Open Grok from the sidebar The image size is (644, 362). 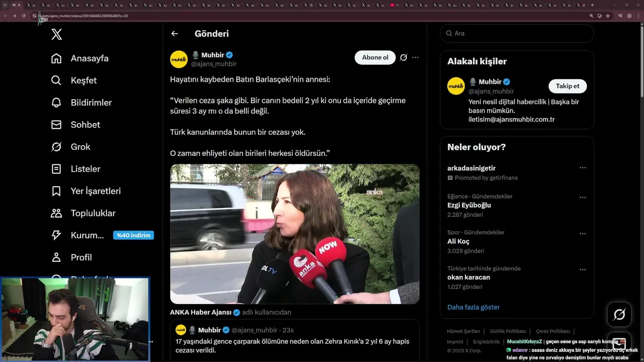click(71, 147)
